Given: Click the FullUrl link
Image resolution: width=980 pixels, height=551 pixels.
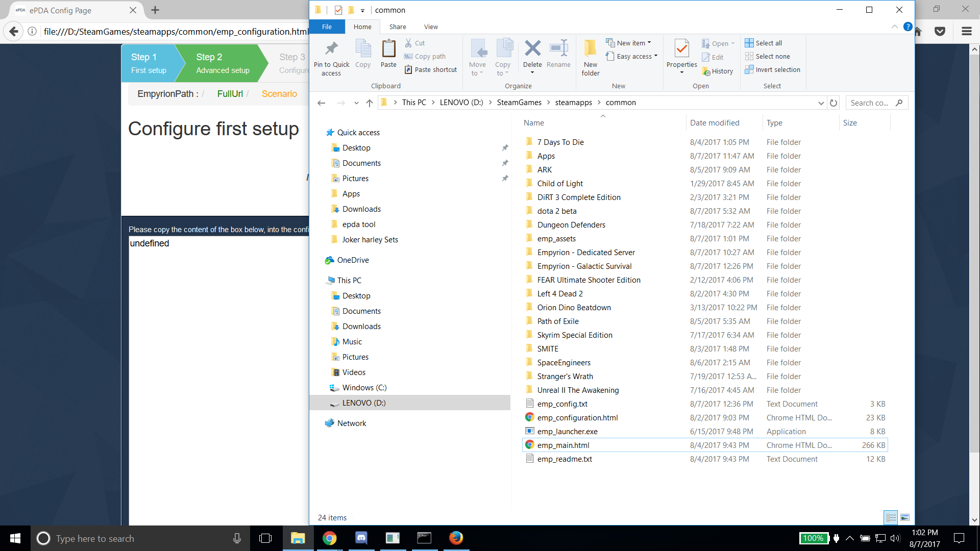Looking at the screenshot, I should [x=230, y=94].
